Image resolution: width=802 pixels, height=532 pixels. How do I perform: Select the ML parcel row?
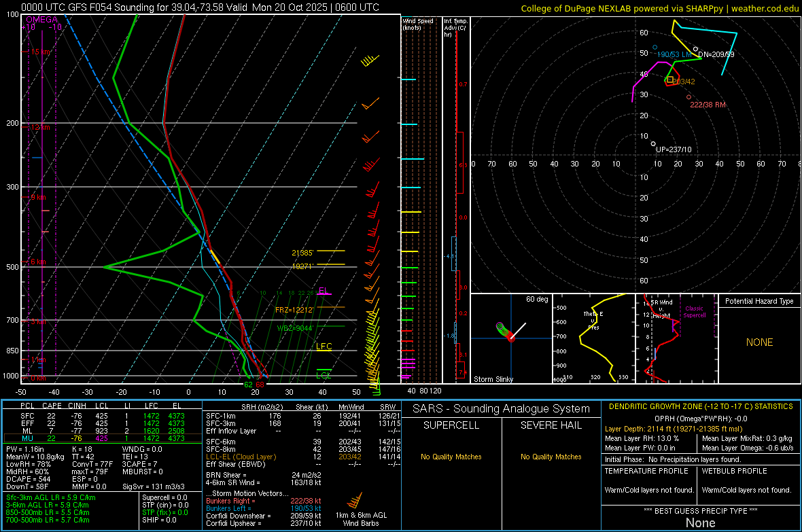coord(103,431)
